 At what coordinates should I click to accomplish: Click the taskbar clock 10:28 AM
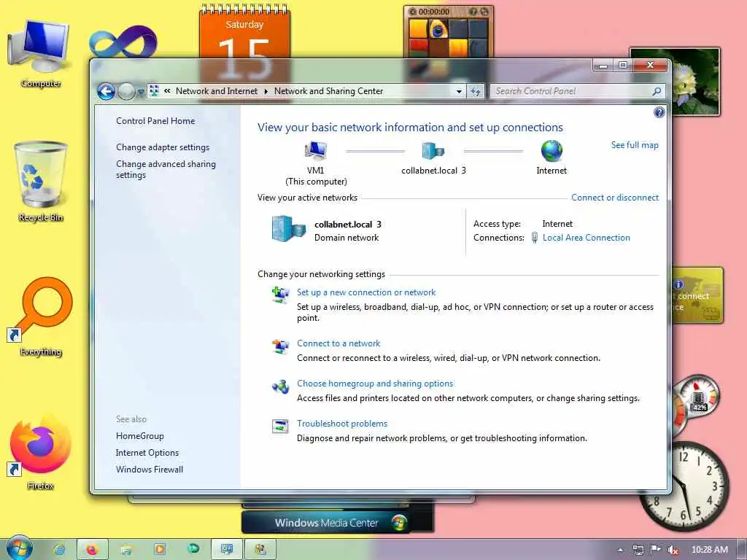(x=709, y=550)
